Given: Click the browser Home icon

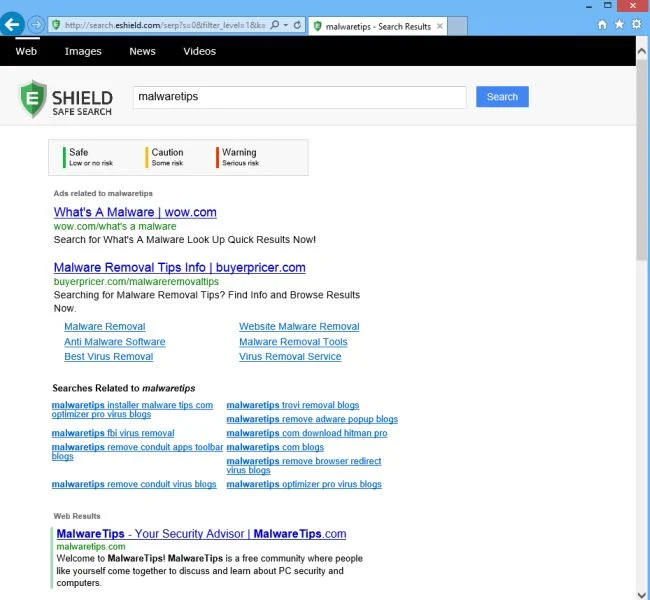Looking at the screenshot, I should point(602,24).
